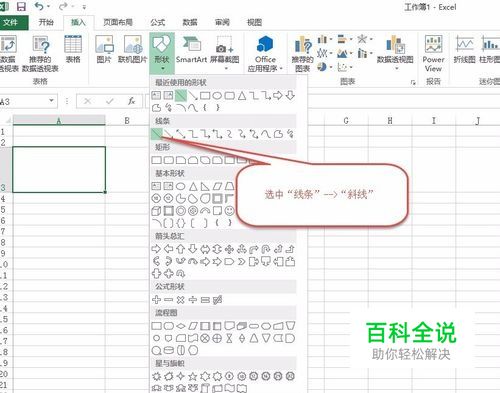This screenshot has height=393, width=500.
Task: Click inside the Name Box field
Action: tap(23, 101)
